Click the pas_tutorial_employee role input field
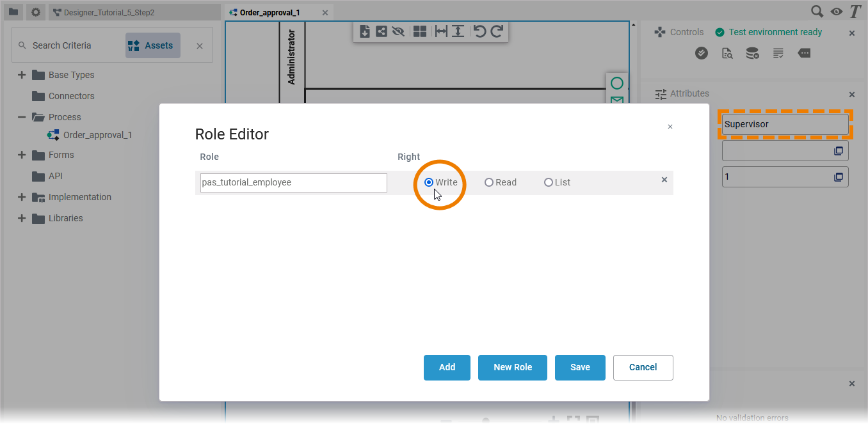Screen dimensions: 868x424 pyautogui.click(x=293, y=182)
